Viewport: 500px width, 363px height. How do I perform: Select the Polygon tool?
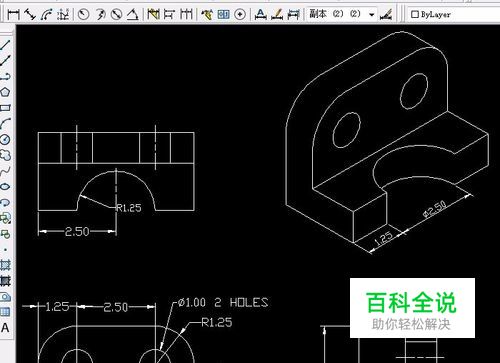(5, 92)
